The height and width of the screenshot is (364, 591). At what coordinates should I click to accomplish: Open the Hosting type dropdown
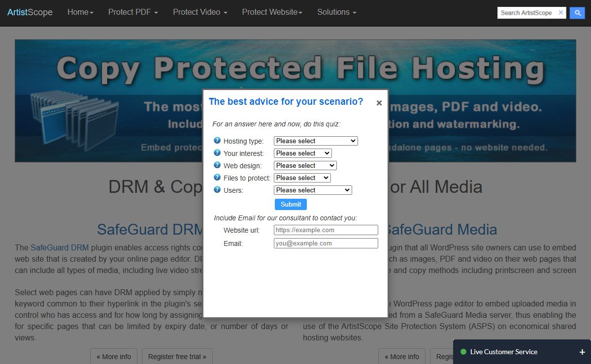point(316,141)
